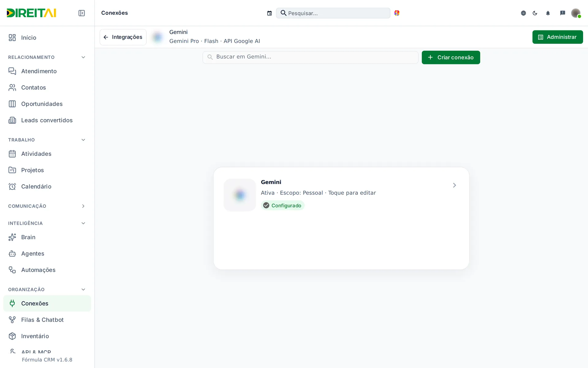Image resolution: width=588 pixels, height=368 pixels.
Task: Open Oportunidades page
Action: pos(47,104)
